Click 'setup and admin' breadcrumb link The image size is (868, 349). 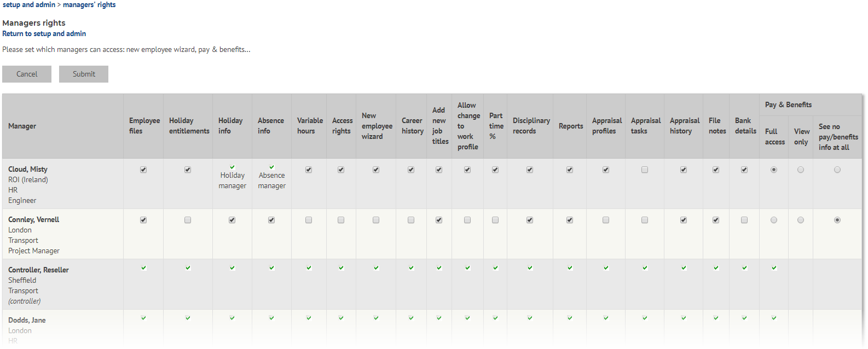coord(29,4)
